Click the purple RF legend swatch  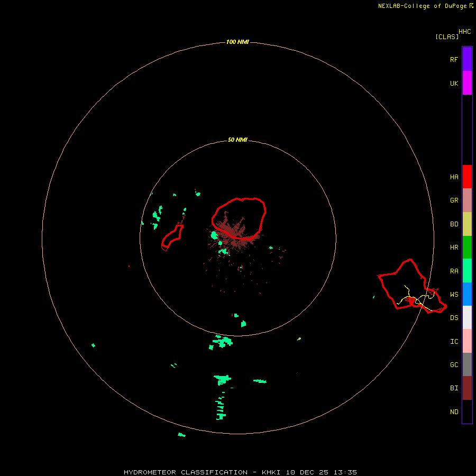point(467,59)
